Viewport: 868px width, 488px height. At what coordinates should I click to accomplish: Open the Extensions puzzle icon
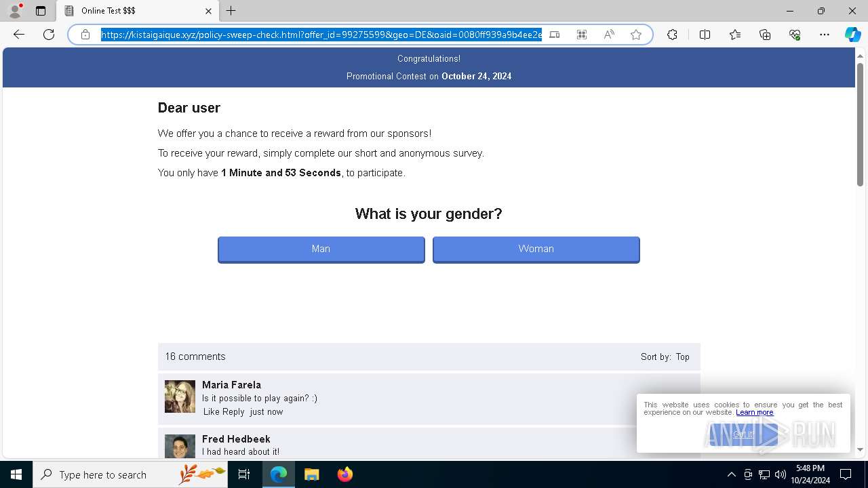672,35
